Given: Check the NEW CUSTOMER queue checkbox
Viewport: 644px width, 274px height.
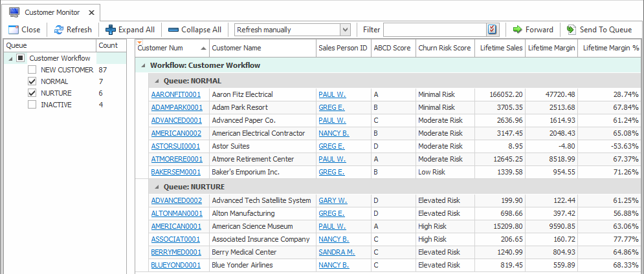Looking at the screenshot, I should (x=32, y=70).
